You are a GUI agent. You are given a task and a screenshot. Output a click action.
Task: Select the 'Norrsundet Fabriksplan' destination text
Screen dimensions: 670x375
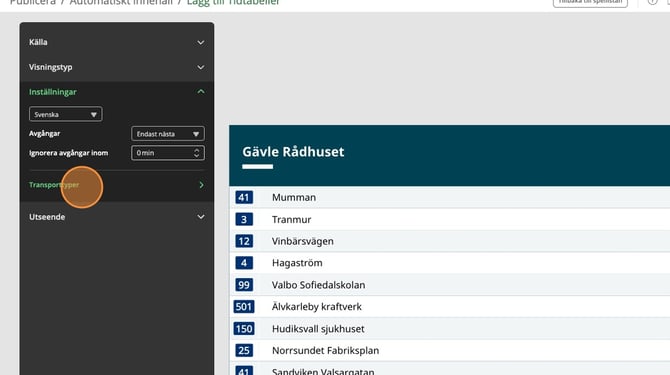pos(325,351)
